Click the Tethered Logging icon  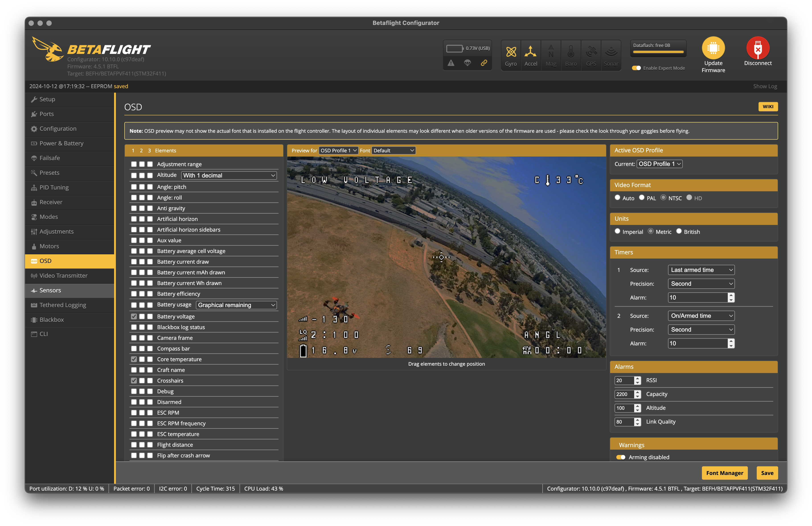tap(34, 305)
